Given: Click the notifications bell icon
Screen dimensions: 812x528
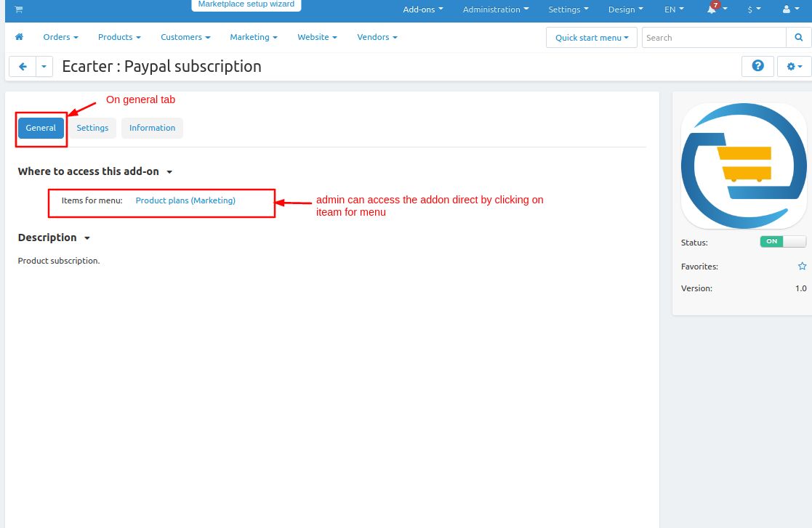Looking at the screenshot, I should tap(712, 9).
